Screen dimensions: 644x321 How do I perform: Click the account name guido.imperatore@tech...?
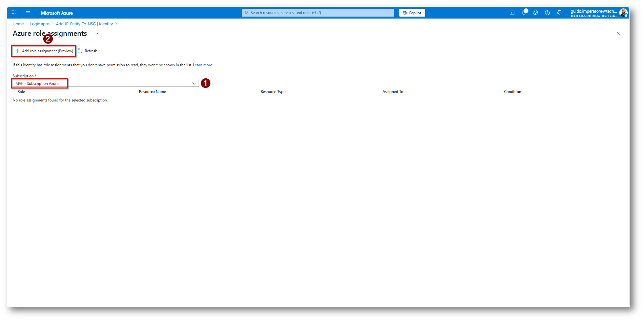[594, 11]
